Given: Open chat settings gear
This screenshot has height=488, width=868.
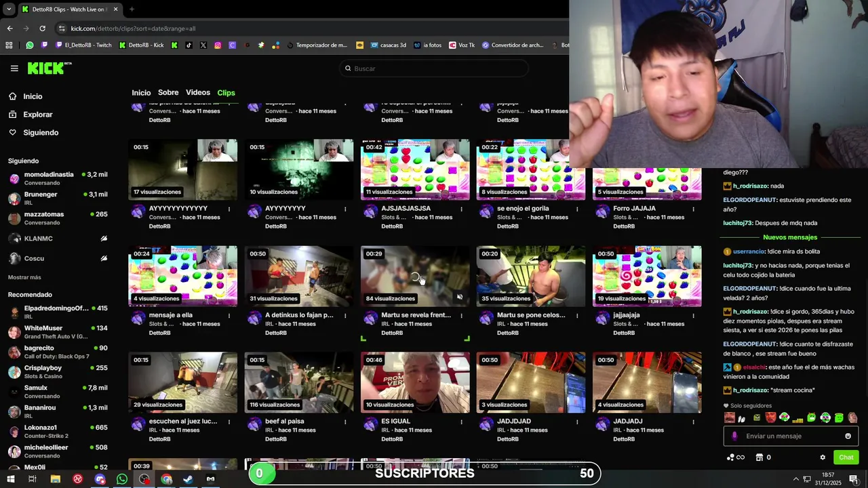Looking at the screenshot, I should (823, 457).
